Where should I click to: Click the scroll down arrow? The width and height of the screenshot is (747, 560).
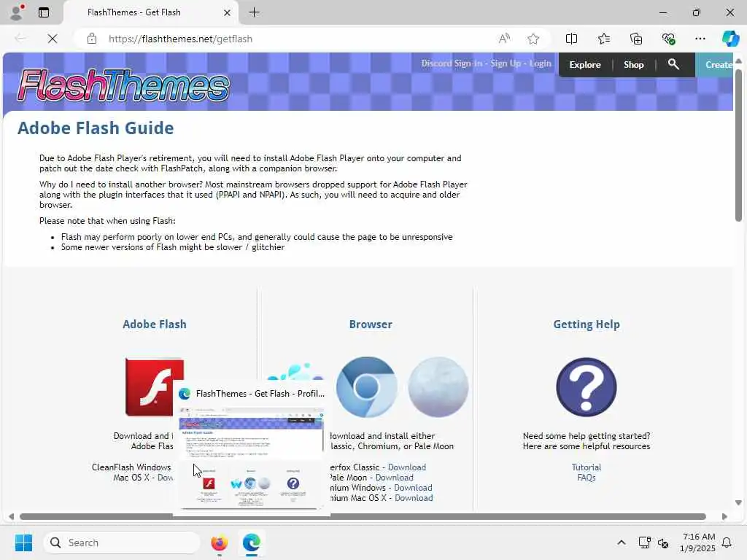(738, 502)
